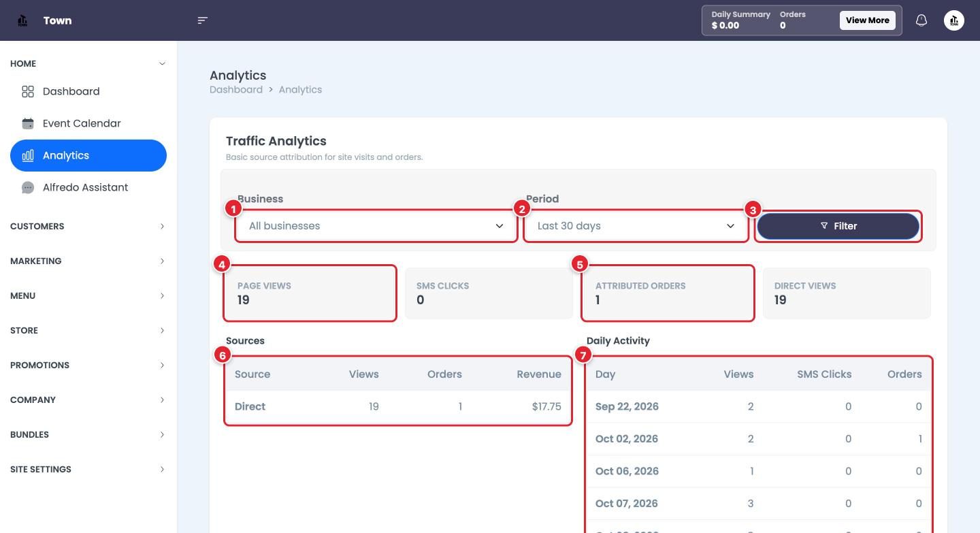Select the Sep 22, 2026 row
The height and width of the screenshot is (533, 980).
pos(759,406)
